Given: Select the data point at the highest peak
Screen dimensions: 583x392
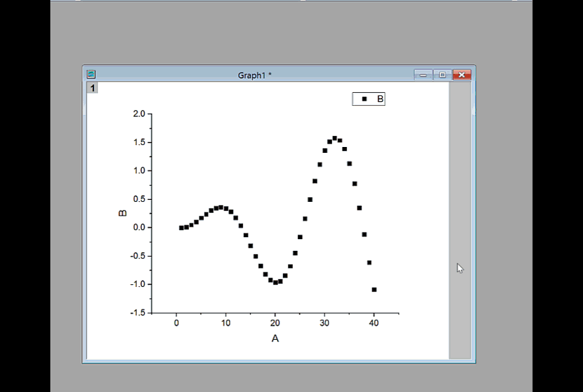Looking at the screenshot, I should click(335, 138).
